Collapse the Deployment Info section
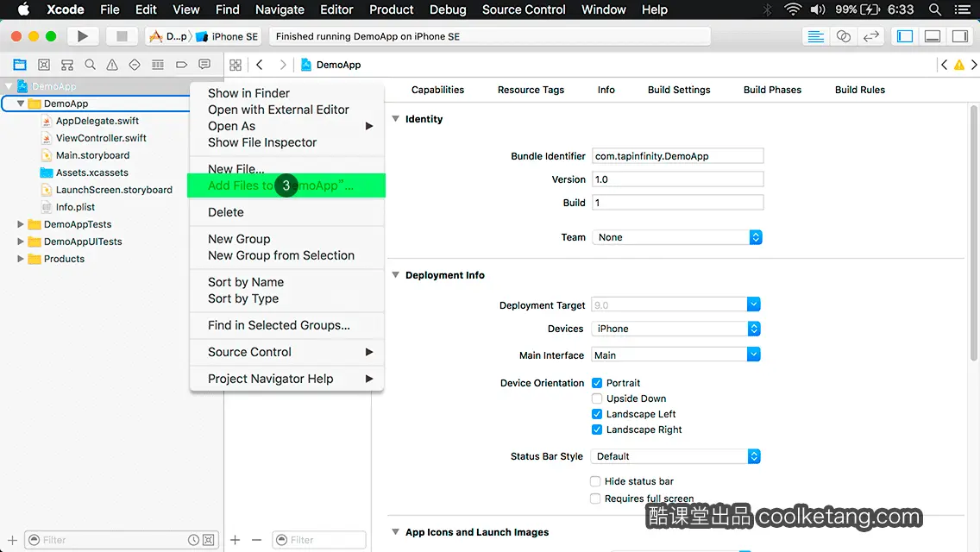980x552 pixels. click(x=396, y=274)
